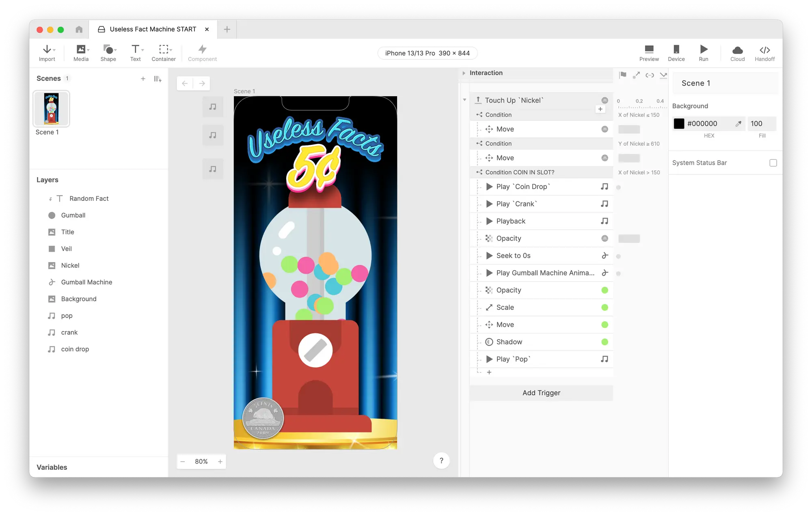Click the Cloud upload icon
812x516 pixels.
pos(737,50)
